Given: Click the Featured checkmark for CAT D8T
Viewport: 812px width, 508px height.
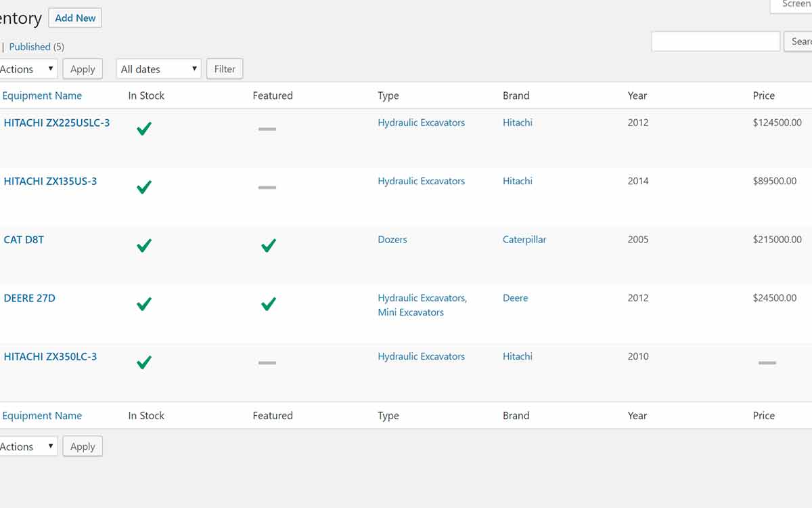Looking at the screenshot, I should point(269,245).
